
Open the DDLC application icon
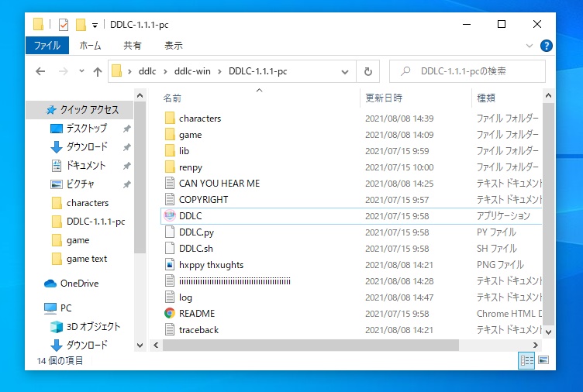point(170,216)
